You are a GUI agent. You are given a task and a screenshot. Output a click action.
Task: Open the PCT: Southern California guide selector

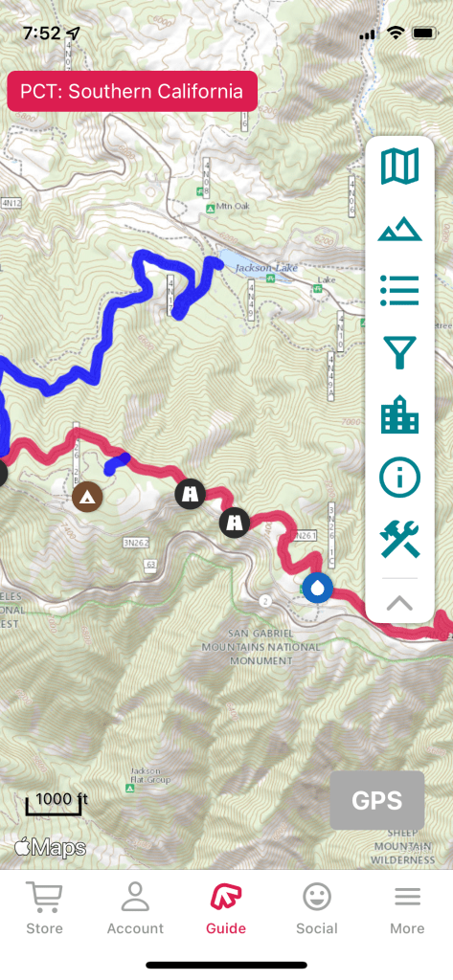(x=132, y=91)
